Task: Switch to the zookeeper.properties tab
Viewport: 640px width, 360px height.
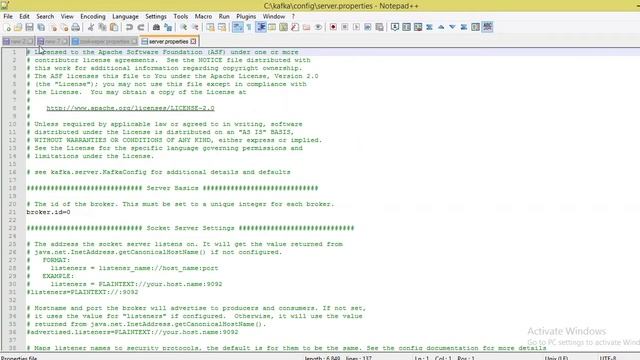Action: (x=104, y=42)
